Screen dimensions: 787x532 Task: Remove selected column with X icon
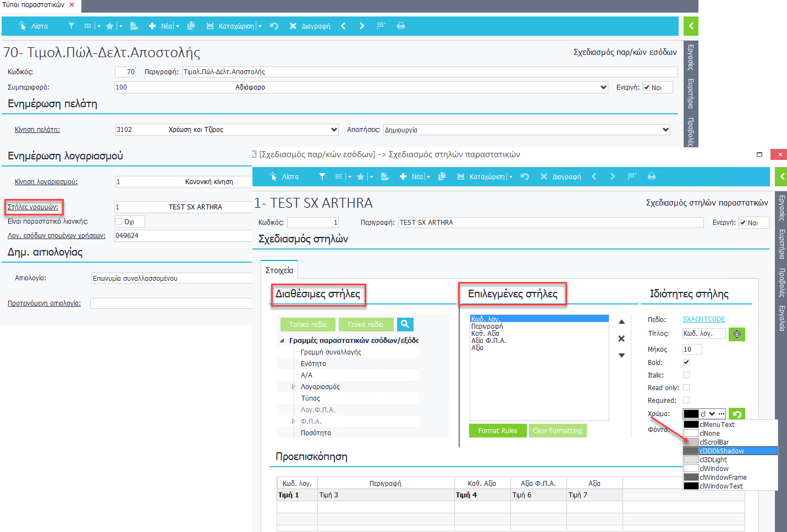tap(621, 339)
